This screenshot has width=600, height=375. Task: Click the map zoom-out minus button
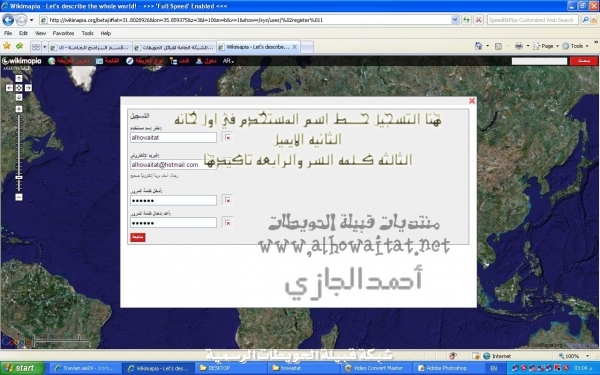click(19, 197)
